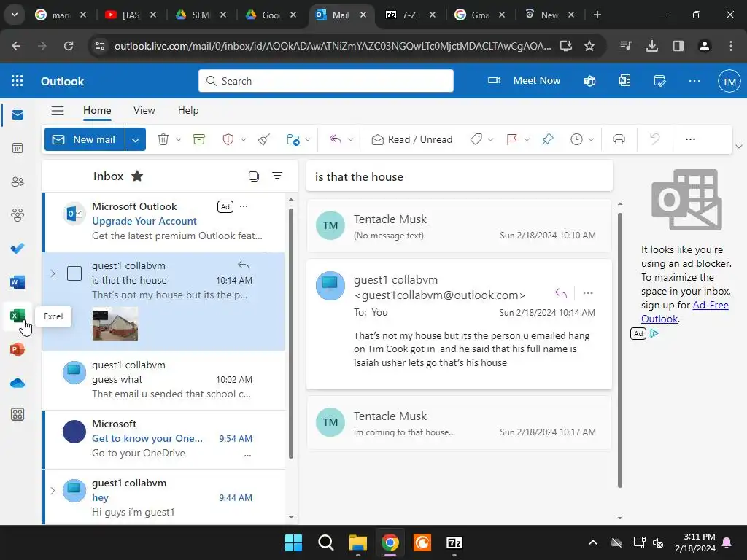
Task: Archive the selected message
Action: click(x=199, y=139)
